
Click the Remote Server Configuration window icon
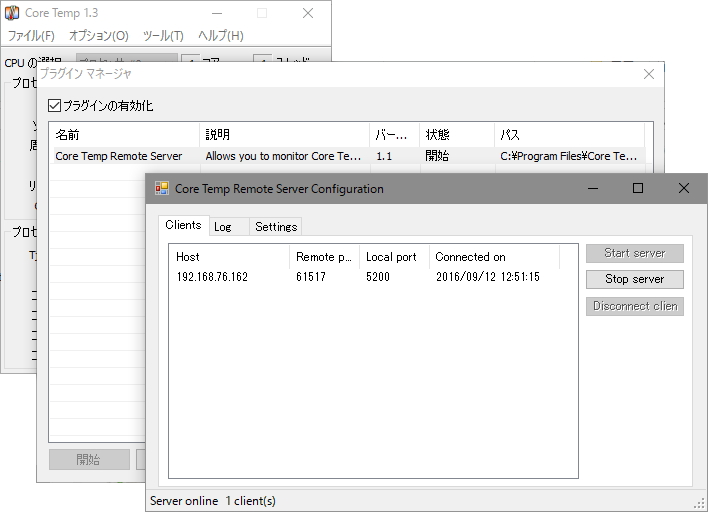point(162,188)
